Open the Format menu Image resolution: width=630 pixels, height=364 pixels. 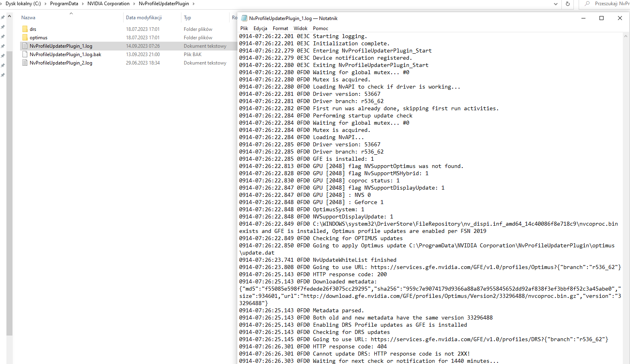pyautogui.click(x=280, y=28)
